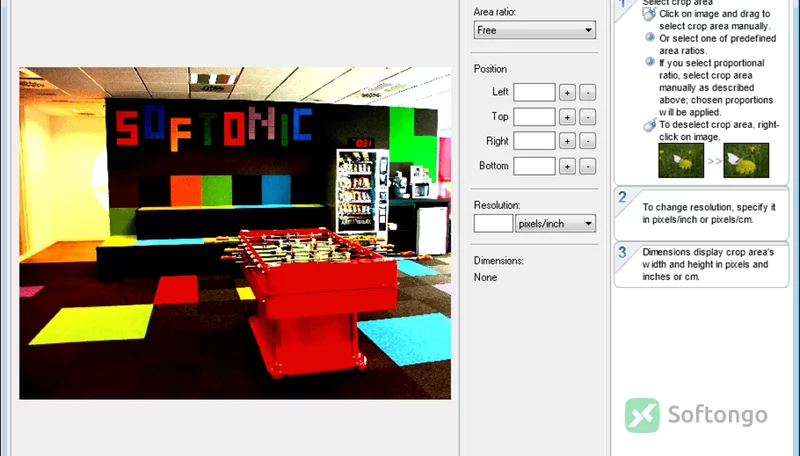Click the Left position input field
Image resolution: width=800 pixels, height=456 pixels.
(x=534, y=92)
